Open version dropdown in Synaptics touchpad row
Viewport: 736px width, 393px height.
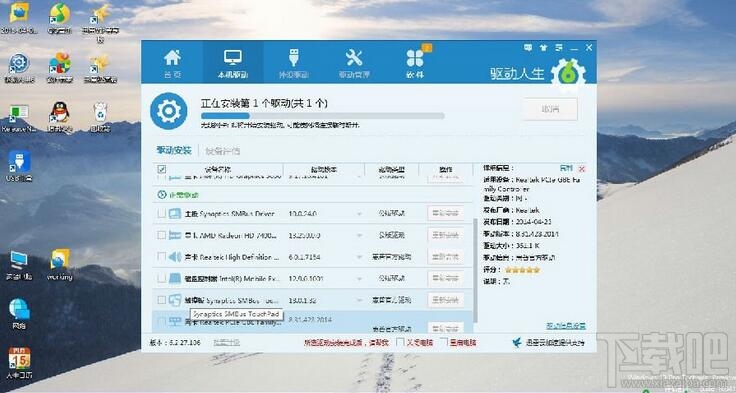[360, 300]
